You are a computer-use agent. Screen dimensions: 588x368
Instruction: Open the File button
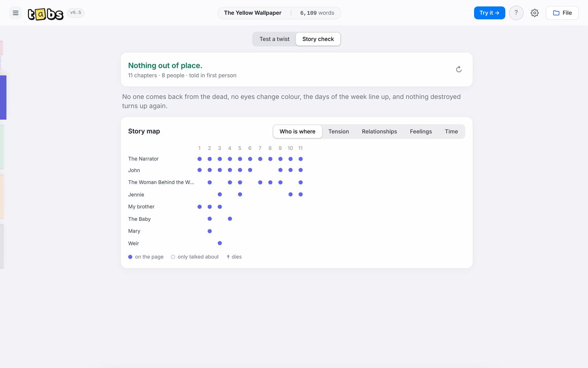coord(562,13)
